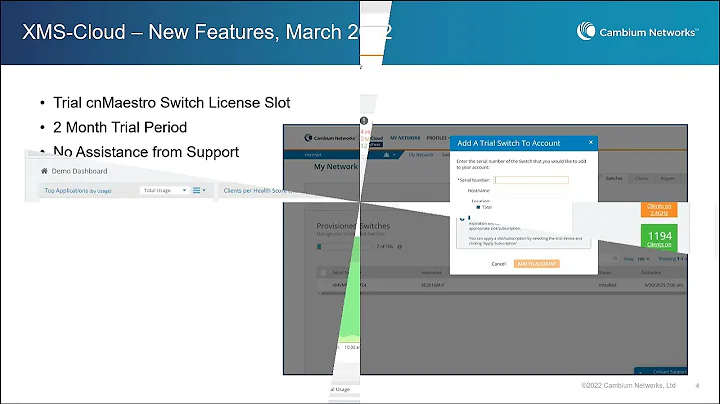Viewport: 720px width, 404px height.
Task: Click the Demo Dashboard title text
Action: click(79, 171)
